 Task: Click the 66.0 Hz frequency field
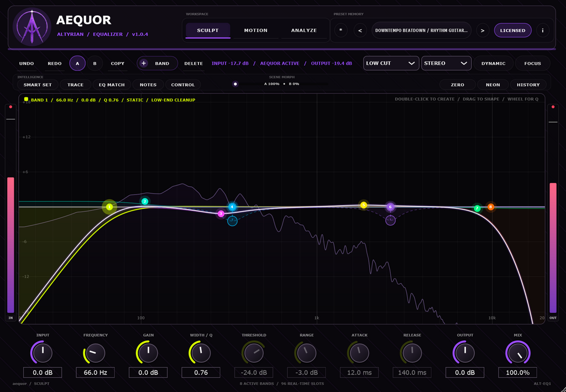click(x=95, y=373)
